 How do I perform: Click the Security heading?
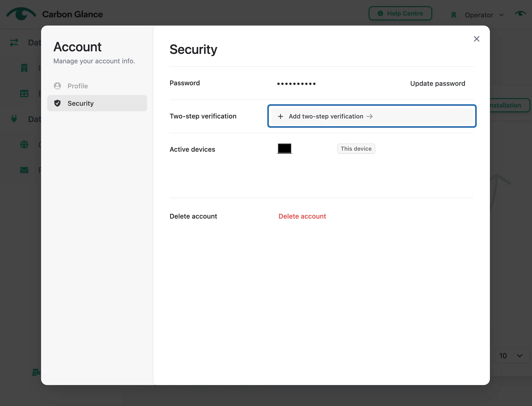click(x=193, y=50)
